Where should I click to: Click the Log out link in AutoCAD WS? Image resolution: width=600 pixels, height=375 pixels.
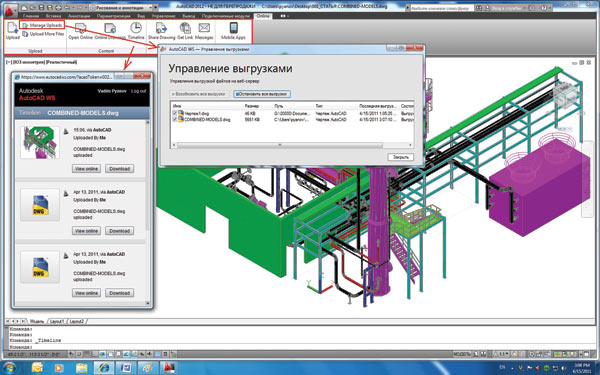[139, 91]
